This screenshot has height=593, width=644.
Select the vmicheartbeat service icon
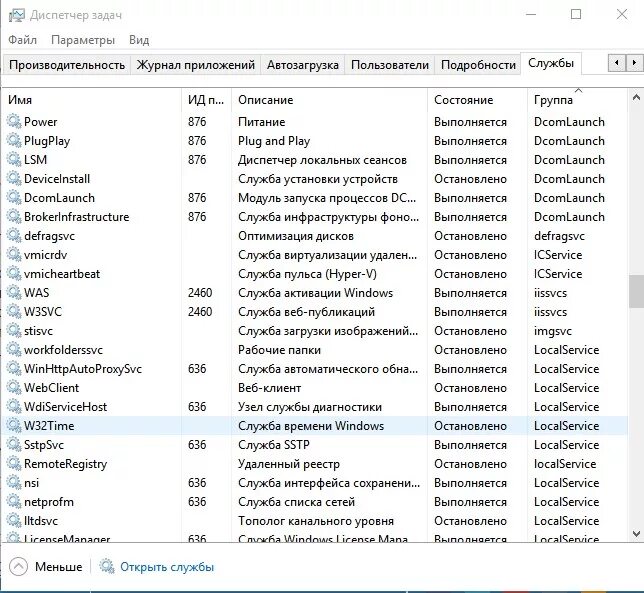pyautogui.click(x=14, y=274)
